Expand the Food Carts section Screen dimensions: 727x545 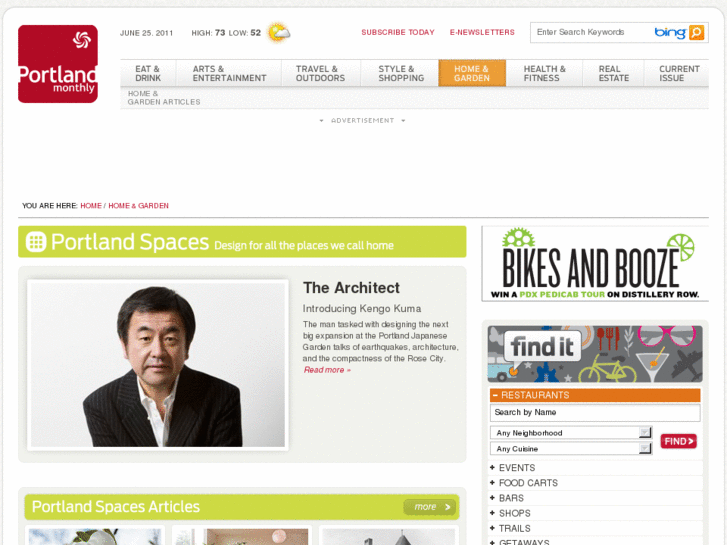click(x=523, y=483)
